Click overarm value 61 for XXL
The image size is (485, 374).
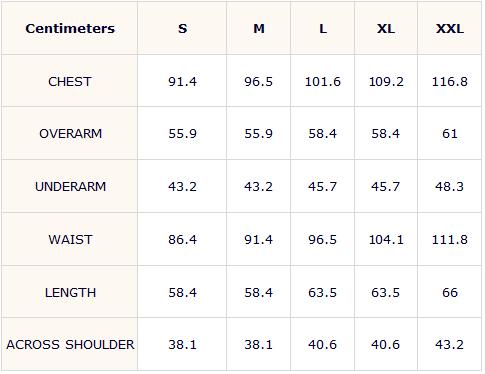pyautogui.click(x=450, y=134)
